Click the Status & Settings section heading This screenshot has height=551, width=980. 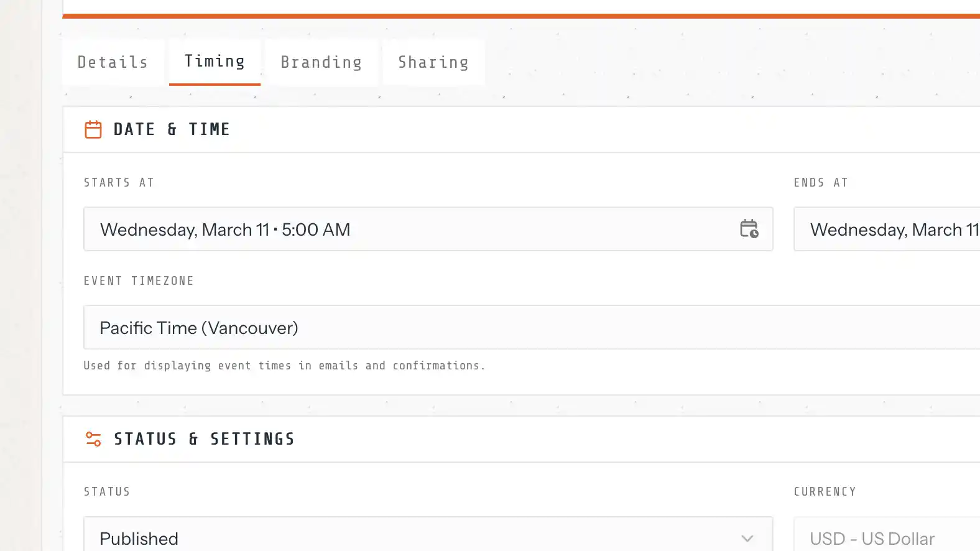tap(205, 439)
